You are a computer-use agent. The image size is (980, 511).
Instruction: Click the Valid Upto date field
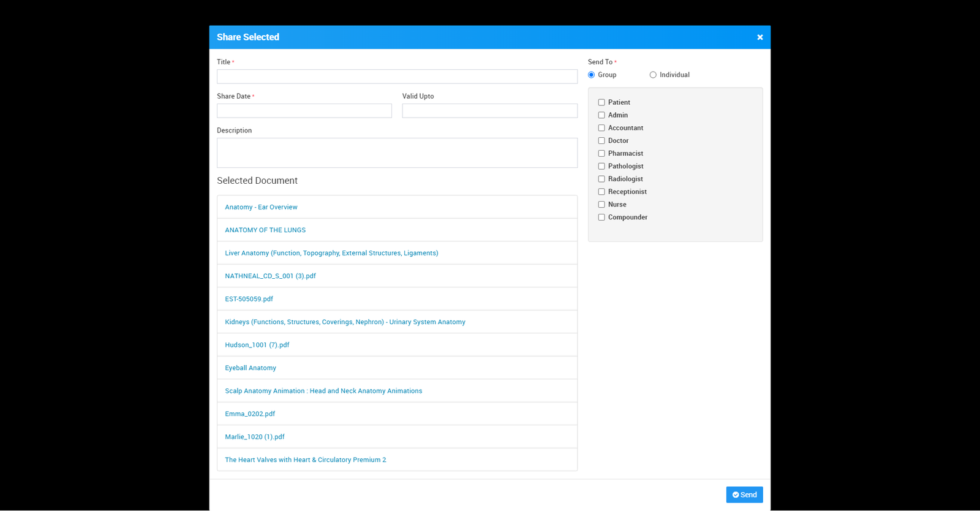click(489, 111)
